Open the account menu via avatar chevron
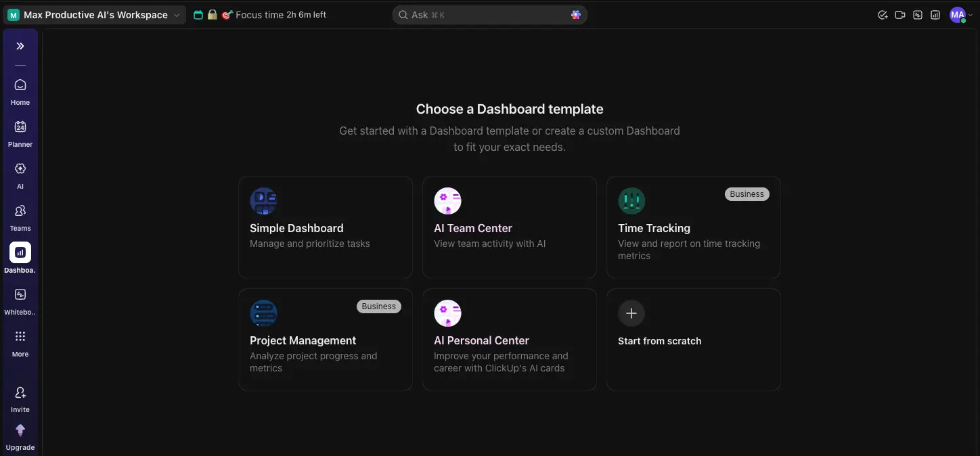Viewport: 980px width, 456px height. coord(971,14)
